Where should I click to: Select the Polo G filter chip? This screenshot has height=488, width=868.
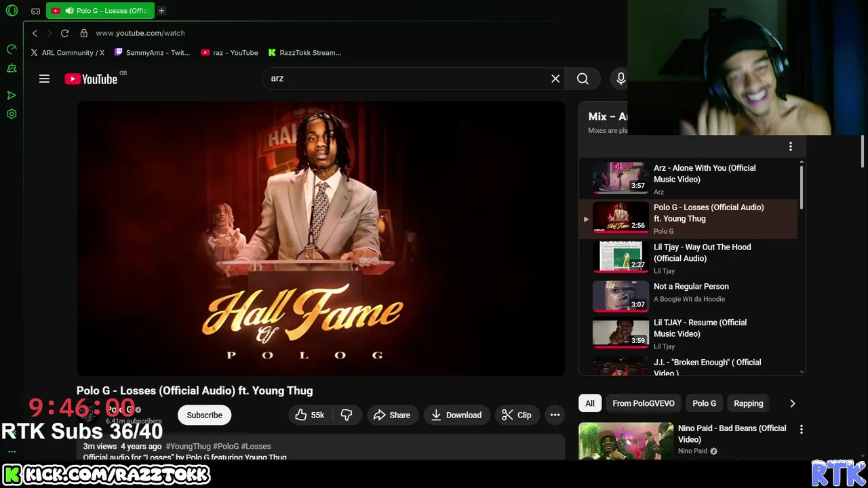click(x=704, y=403)
